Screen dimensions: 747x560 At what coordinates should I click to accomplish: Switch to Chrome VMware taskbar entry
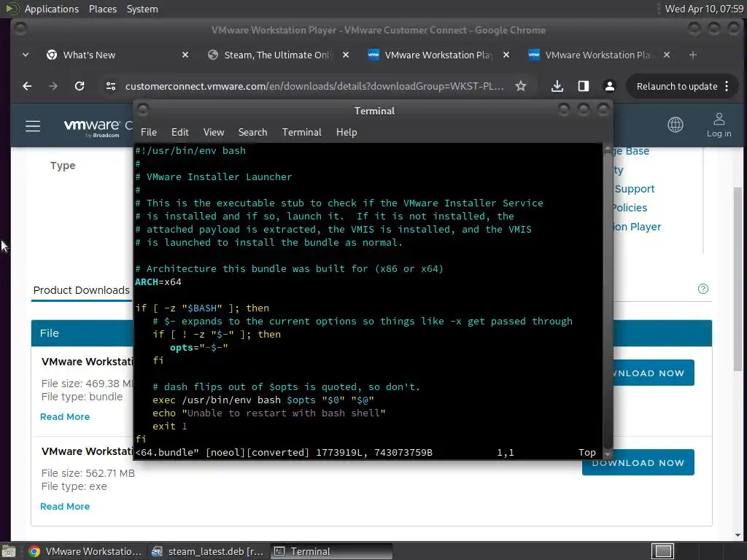pyautogui.click(x=86, y=551)
